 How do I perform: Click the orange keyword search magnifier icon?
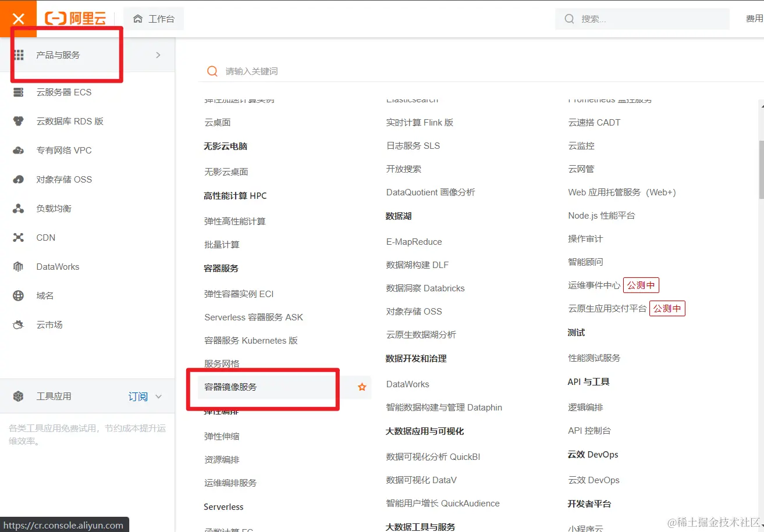[213, 71]
